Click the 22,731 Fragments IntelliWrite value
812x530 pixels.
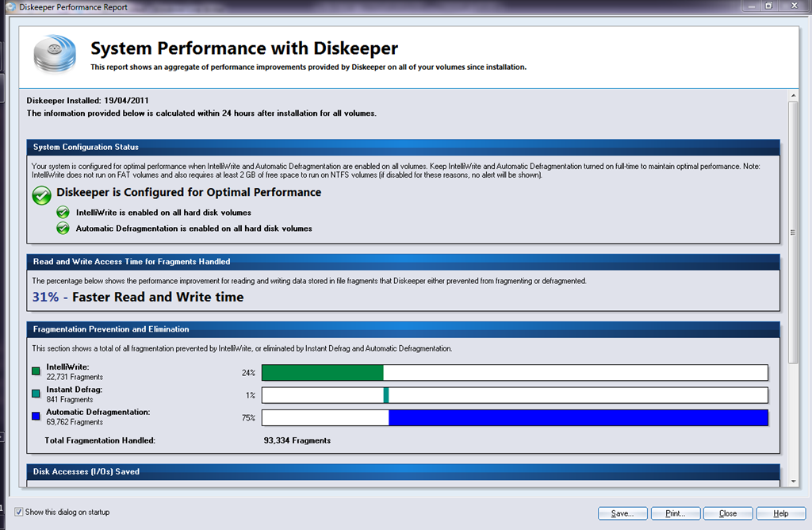(x=75, y=377)
